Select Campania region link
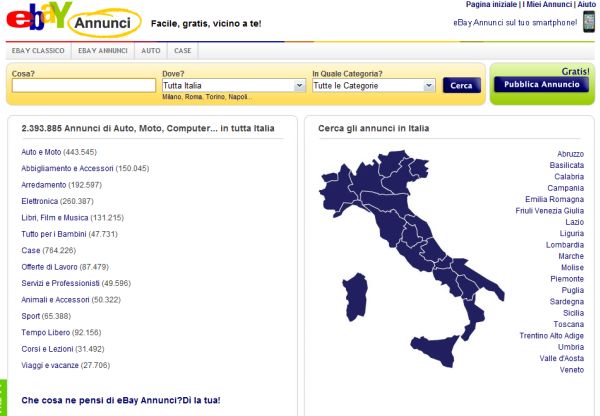 tap(566, 188)
